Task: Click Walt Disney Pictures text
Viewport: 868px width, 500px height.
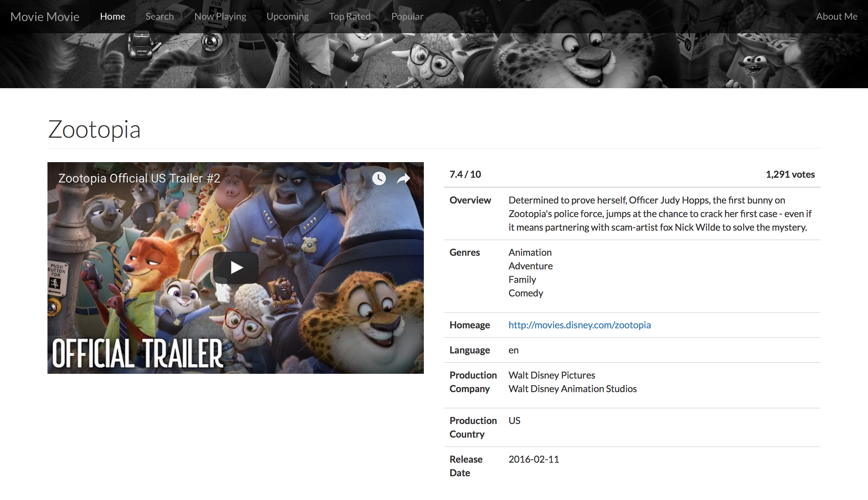Action: [552, 375]
